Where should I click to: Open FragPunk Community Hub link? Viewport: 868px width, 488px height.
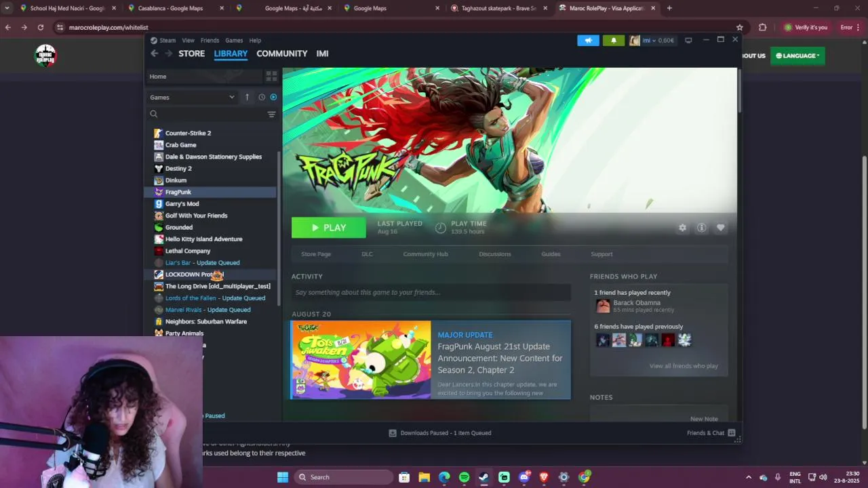tap(425, 254)
